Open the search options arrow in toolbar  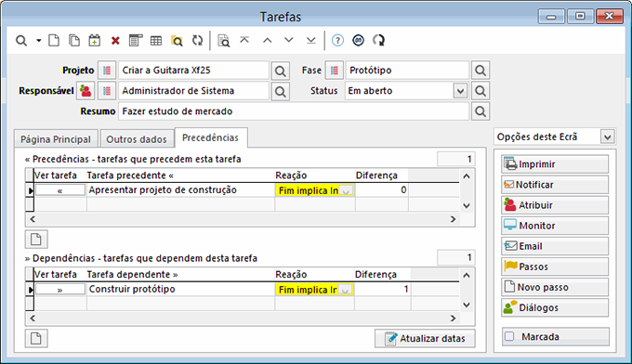[x=39, y=40]
